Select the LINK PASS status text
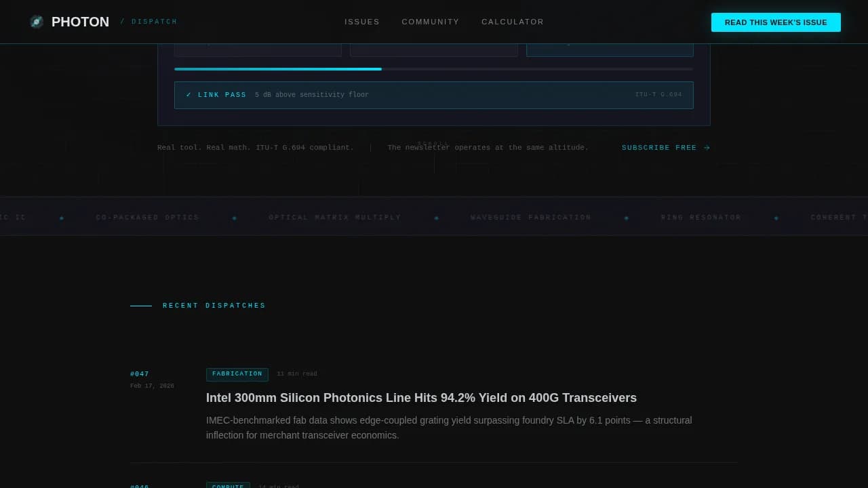Image resolution: width=868 pixels, height=488 pixels. click(x=222, y=95)
